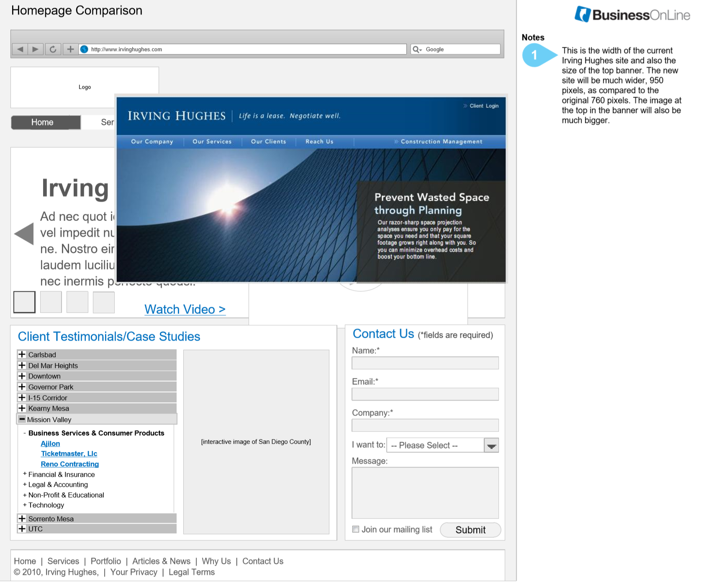The height and width of the screenshot is (588, 703).
Task: Click the plus add-bookmark button
Action: pos(70,49)
